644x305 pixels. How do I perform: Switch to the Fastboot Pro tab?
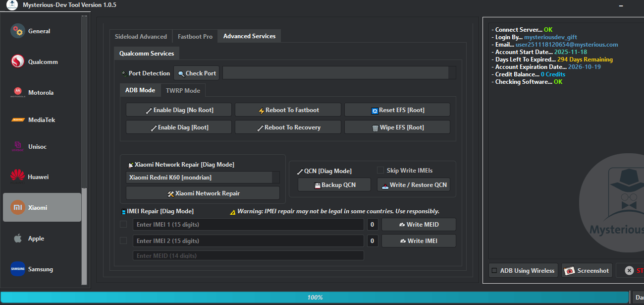coord(194,36)
